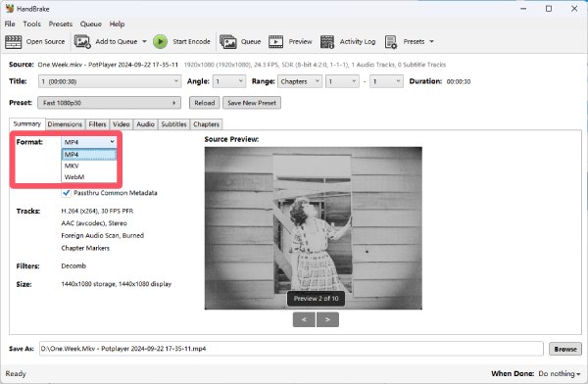Click the Add to Queue icon
This screenshot has width=588, height=384.
(82, 41)
